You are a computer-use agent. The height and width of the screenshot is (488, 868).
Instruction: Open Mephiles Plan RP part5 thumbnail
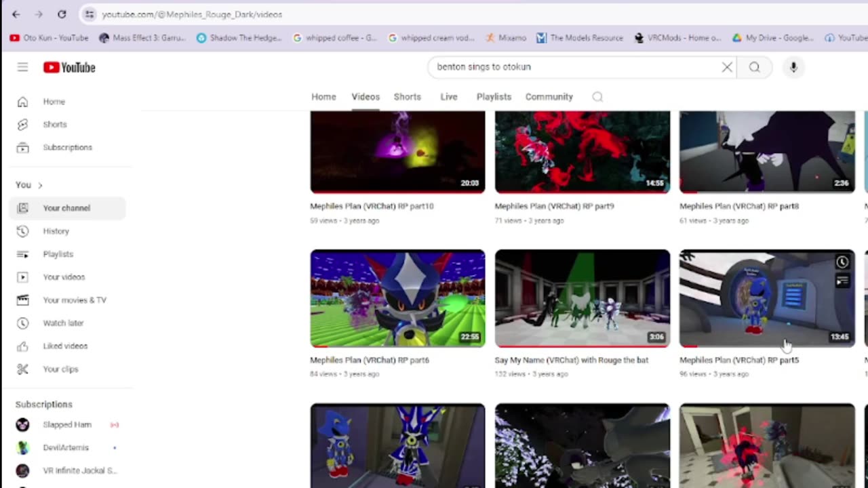[x=768, y=298]
